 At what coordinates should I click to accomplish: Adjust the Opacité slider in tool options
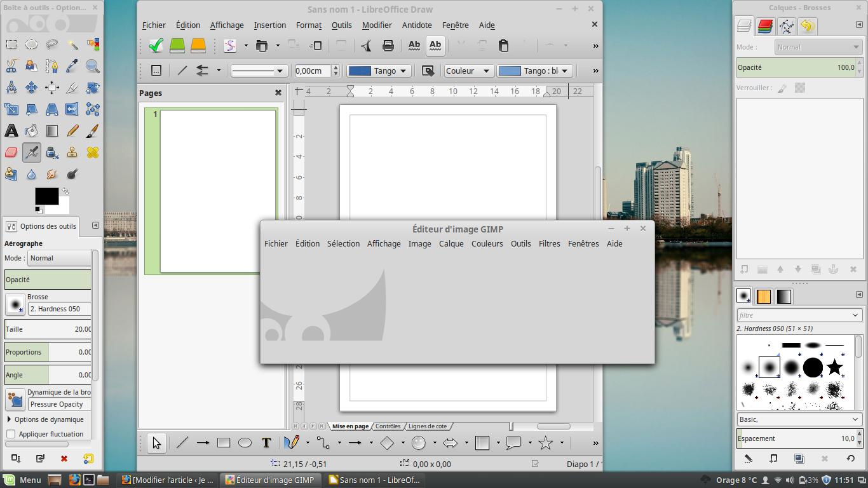coord(48,280)
